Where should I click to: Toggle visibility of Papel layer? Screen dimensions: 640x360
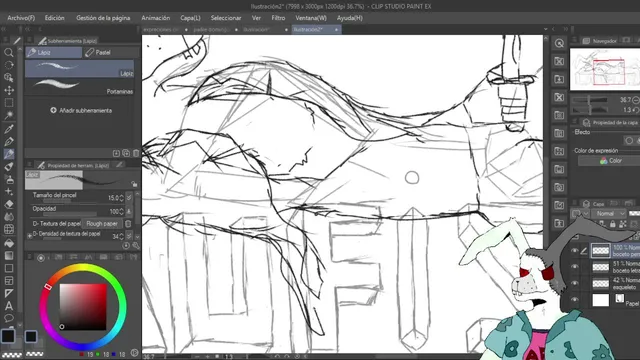(575, 300)
